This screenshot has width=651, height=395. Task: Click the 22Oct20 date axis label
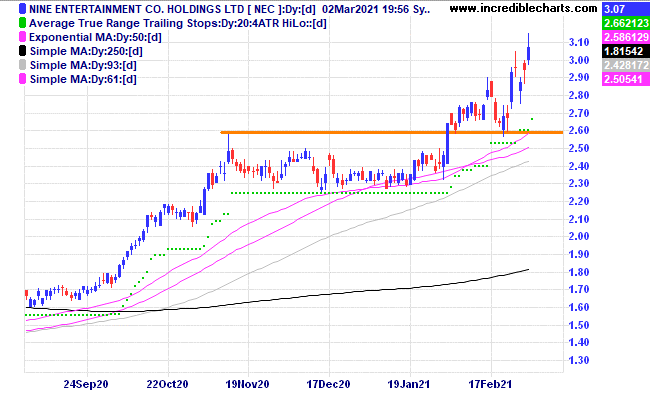click(x=167, y=384)
